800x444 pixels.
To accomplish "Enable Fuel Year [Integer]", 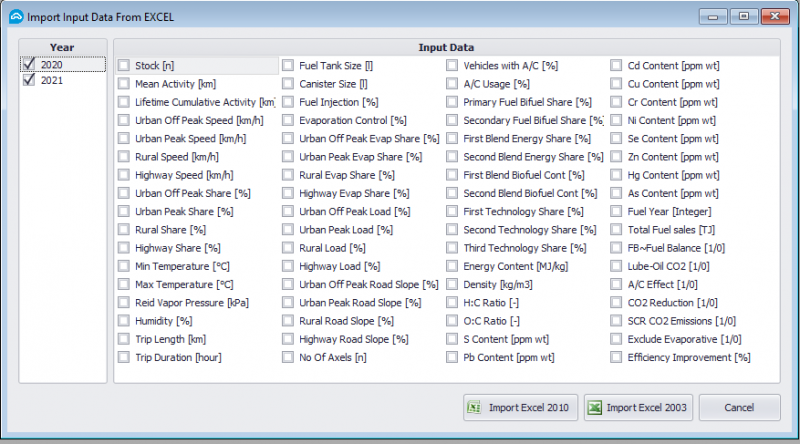I will click(x=616, y=211).
